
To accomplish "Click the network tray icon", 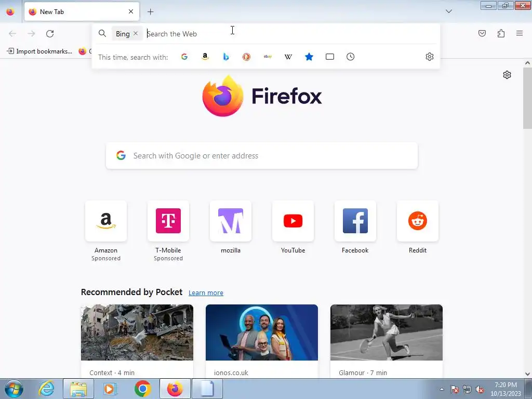I will coord(467,390).
